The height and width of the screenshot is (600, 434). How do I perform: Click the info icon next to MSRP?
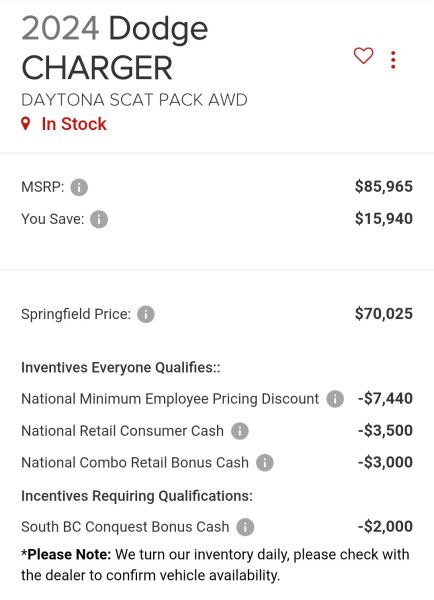click(79, 188)
